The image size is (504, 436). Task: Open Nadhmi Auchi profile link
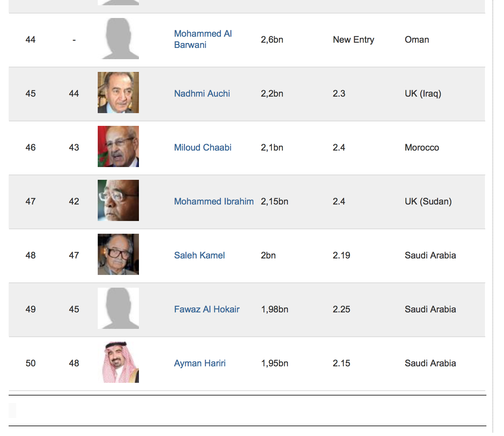(202, 94)
